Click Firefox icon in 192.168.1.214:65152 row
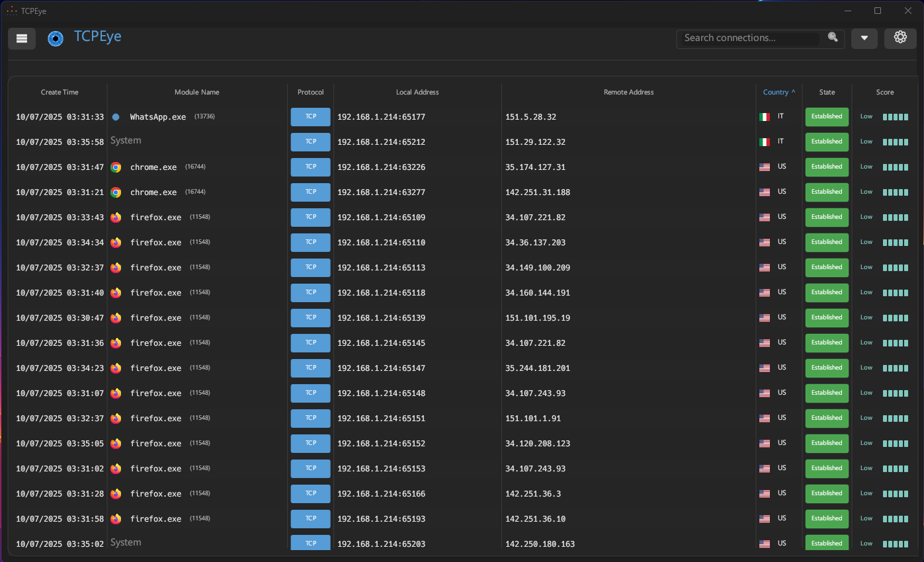This screenshot has height=562, width=924. point(116,444)
